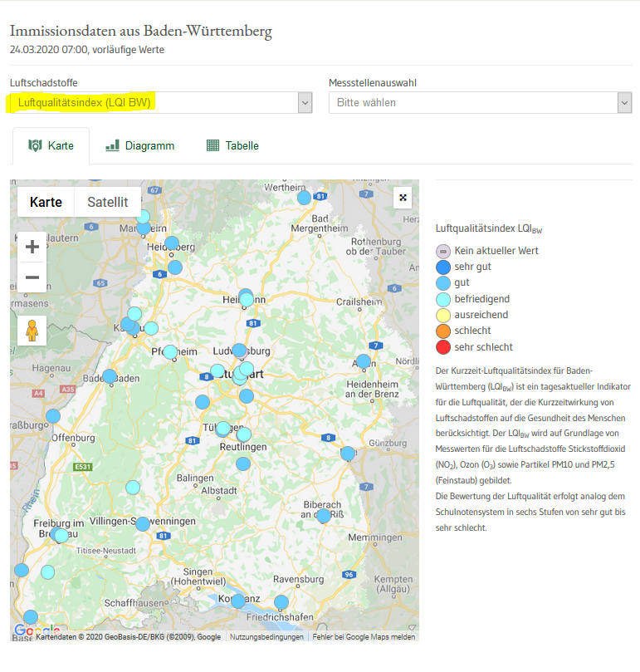The width and height of the screenshot is (640, 672).
Task: Click the station marker at Friedrichshafen
Action: (x=281, y=602)
